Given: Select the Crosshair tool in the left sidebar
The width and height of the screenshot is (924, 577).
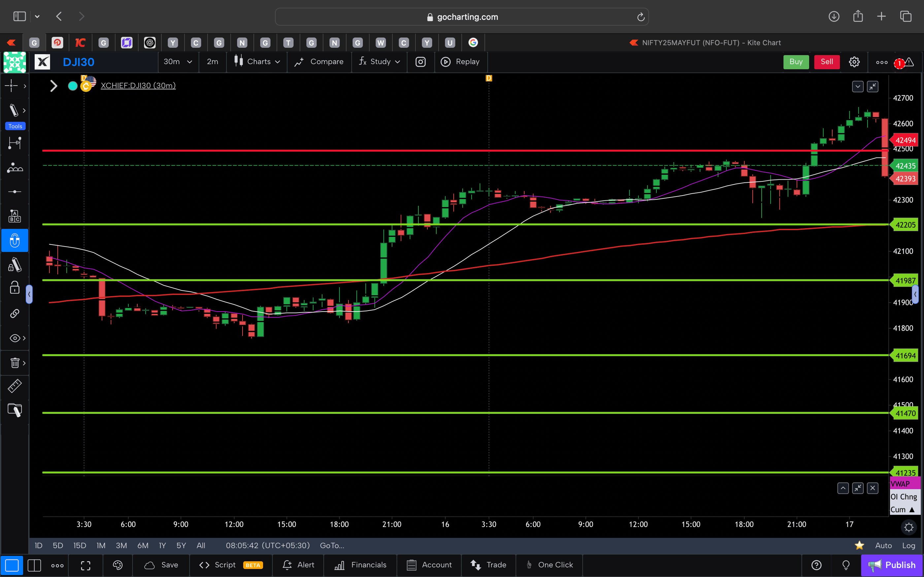Looking at the screenshot, I should point(12,86).
